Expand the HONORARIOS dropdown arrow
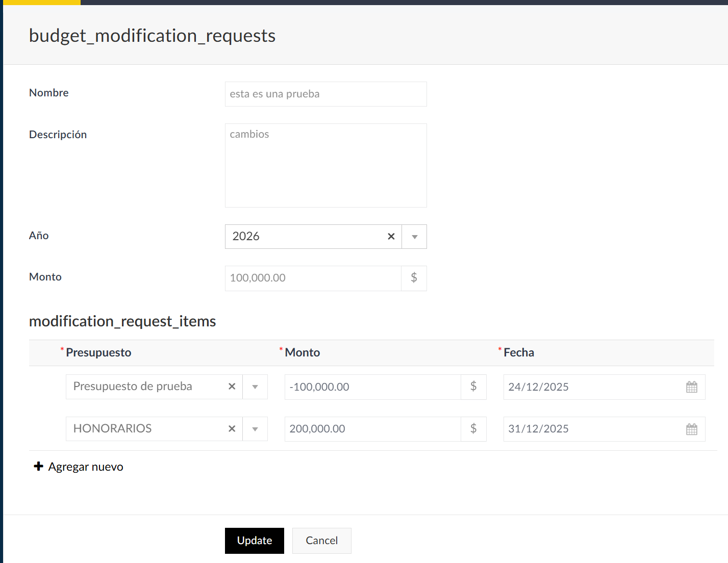The image size is (728, 563). [x=255, y=429]
